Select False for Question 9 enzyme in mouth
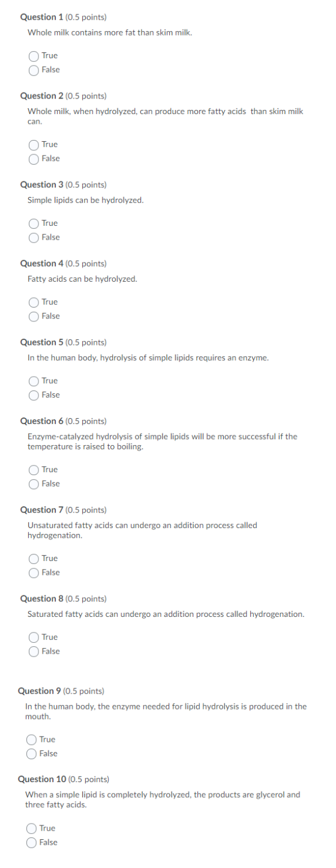 coord(31,754)
